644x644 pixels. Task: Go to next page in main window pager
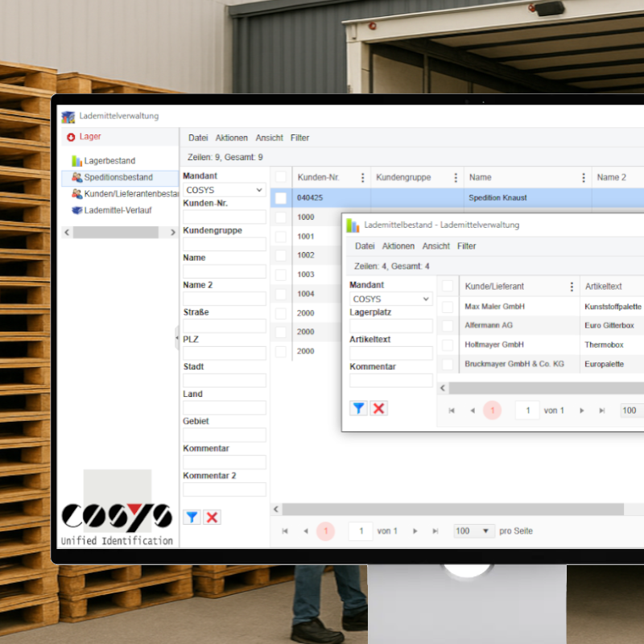[415, 531]
